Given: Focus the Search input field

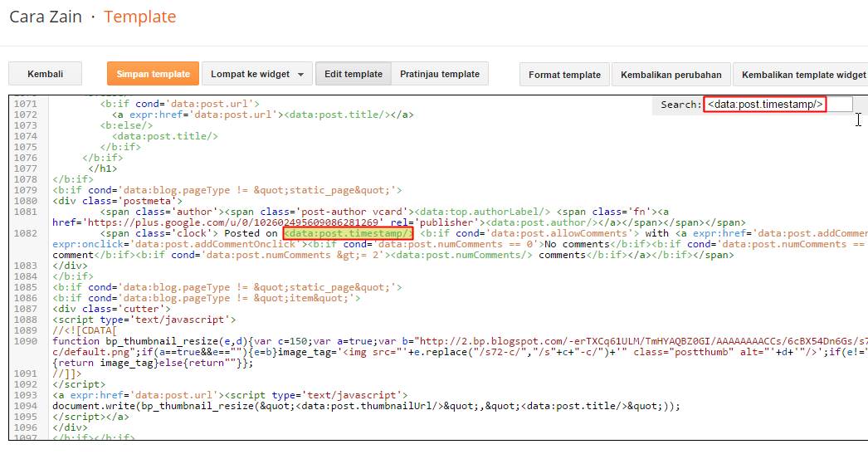Looking at the screenshot, I should point(778,104).
